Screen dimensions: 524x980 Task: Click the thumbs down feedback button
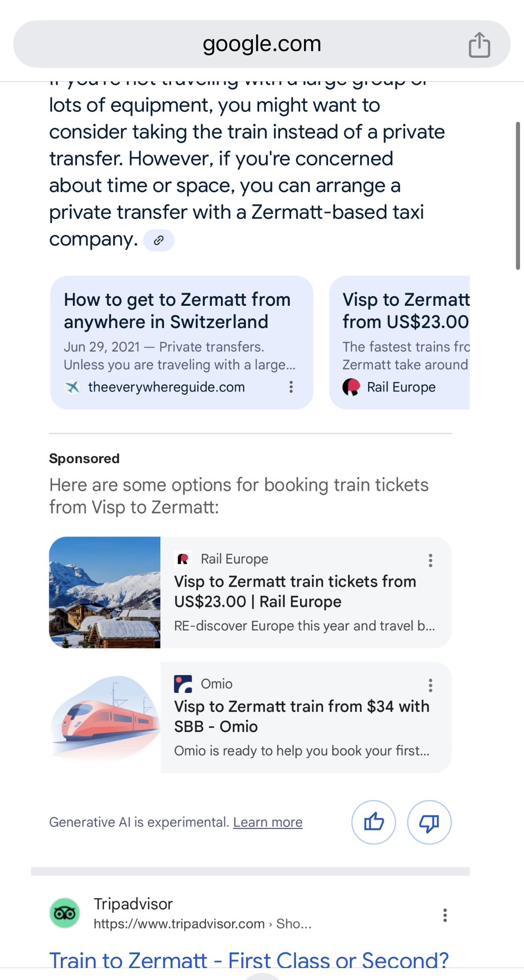click(429, 822)
